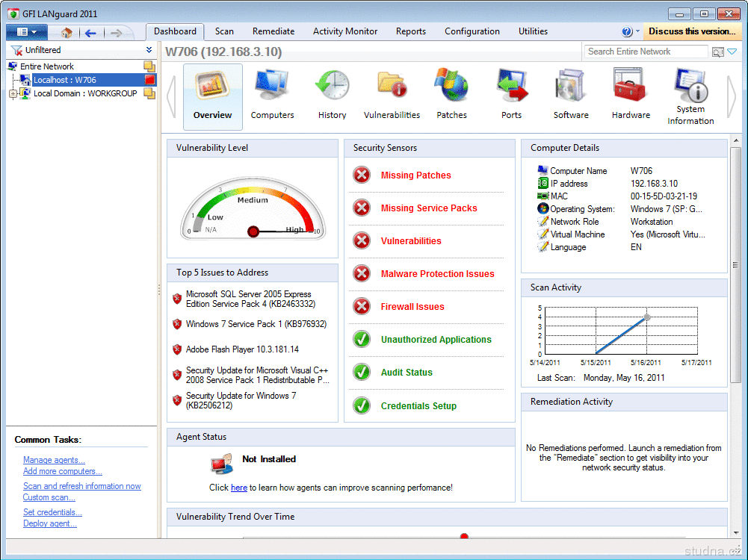The image size is (748, 560).
Task: Open the main application menu dropdown button
Action: click(27, 32)
